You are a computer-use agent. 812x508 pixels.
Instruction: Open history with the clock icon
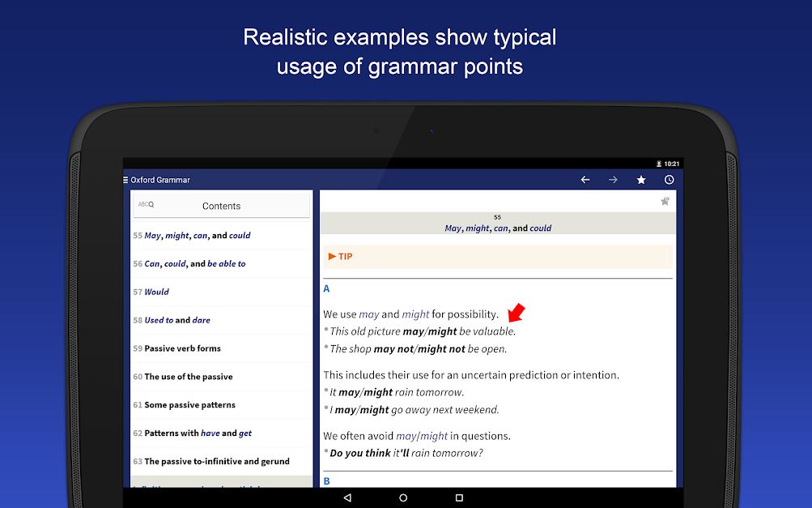669,180
